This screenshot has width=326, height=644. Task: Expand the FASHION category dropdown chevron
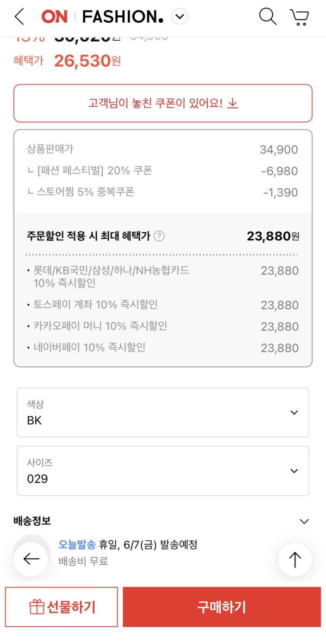tap(180, 17)
